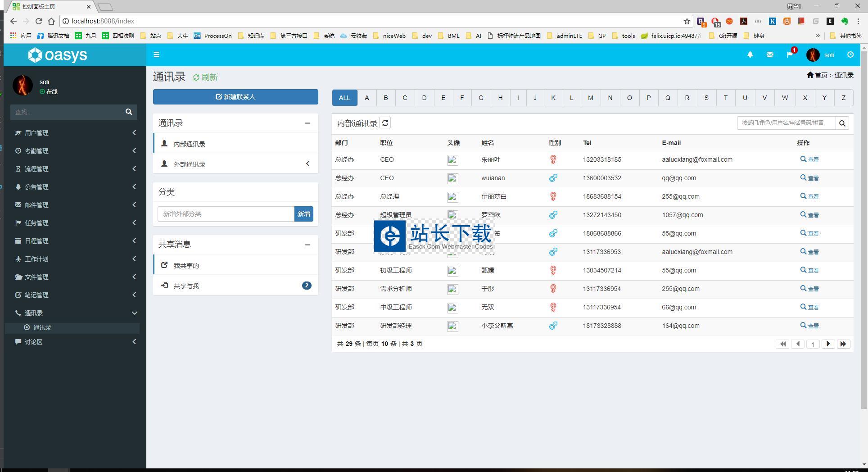The width and height of the screenshot is (868, 472).
Task: Go to the last page of contacts
Action: coord(843,344)
